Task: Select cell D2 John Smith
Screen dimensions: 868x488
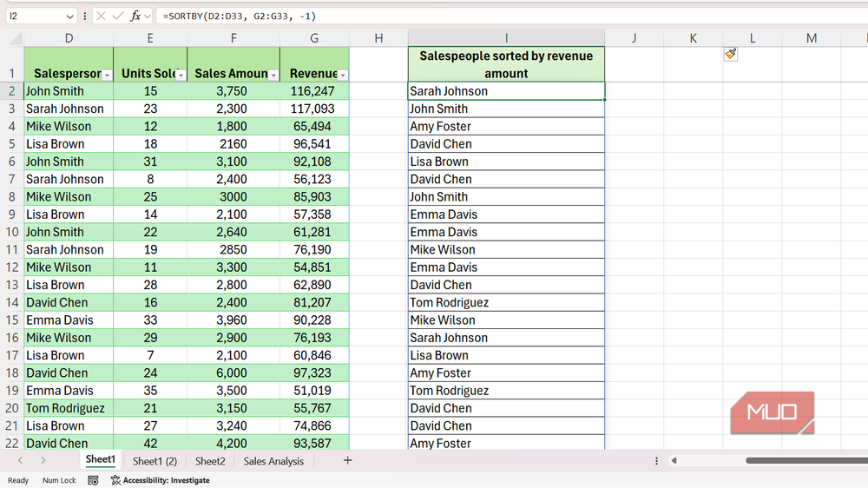Action: click(x=69, y=91)
